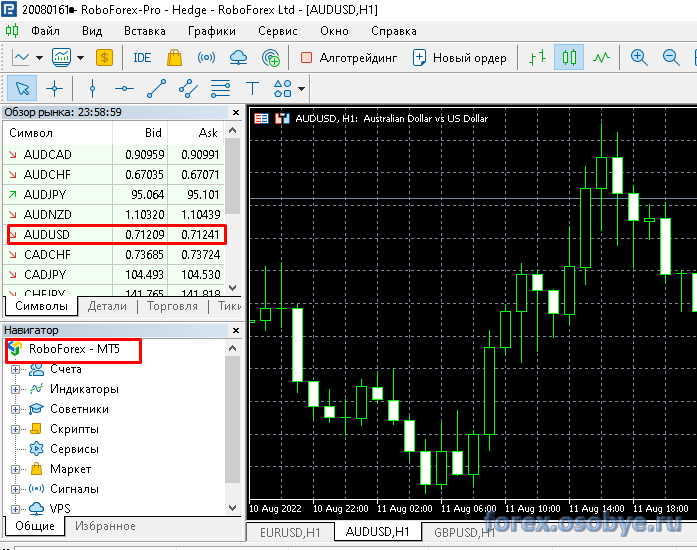Image resolution: width=697 pixels, height=550 pixels.
Task: Click the gold dollar icon
Action: pos(104,57)
